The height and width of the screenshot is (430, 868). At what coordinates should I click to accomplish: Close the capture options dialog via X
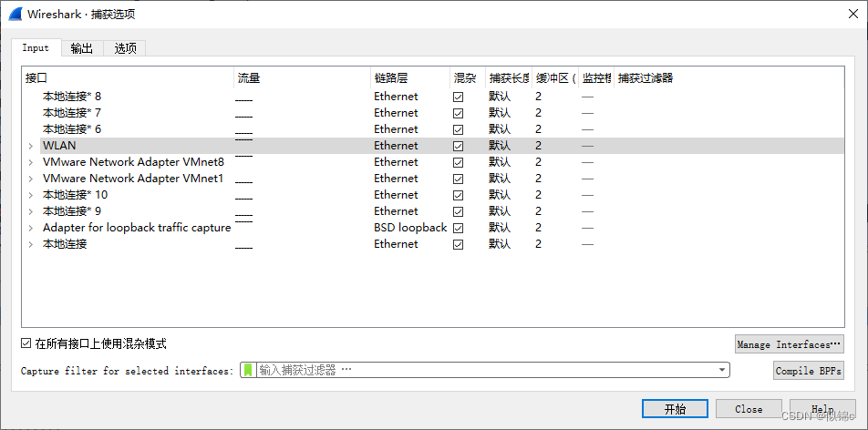point(853,15)
